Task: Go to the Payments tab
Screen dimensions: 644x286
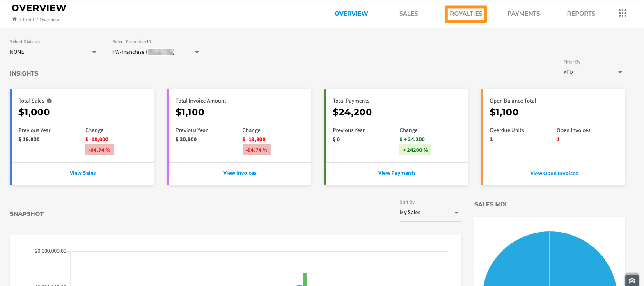Action: point(524,14)
